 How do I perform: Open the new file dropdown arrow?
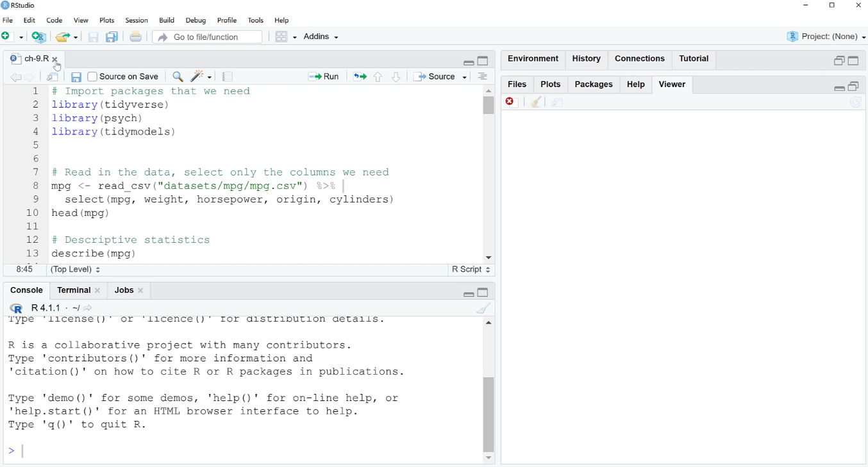tap(21, 38)
